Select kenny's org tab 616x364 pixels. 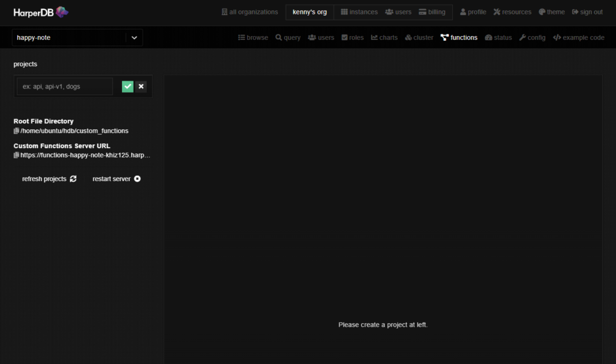310,12
